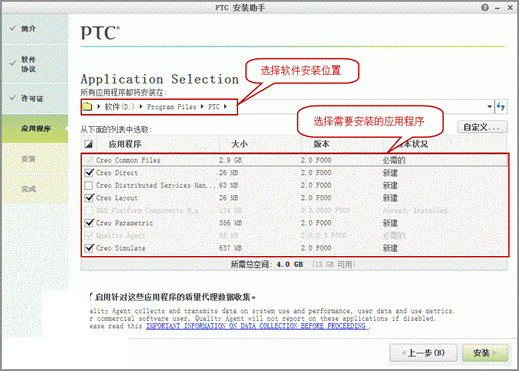Click 356 MB size cell
This screenshot has width=519, height=371.
pyautogui.click(x=230, y=223)
